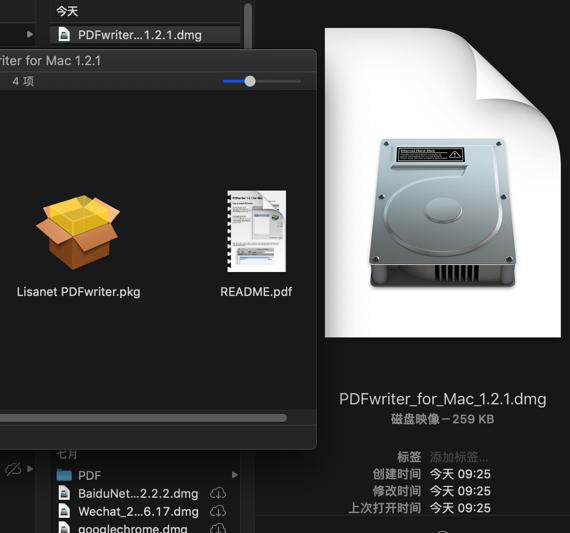
Task: Open the Lisanet PDFwriter.pkg package icon
Action: pos(78,232)
